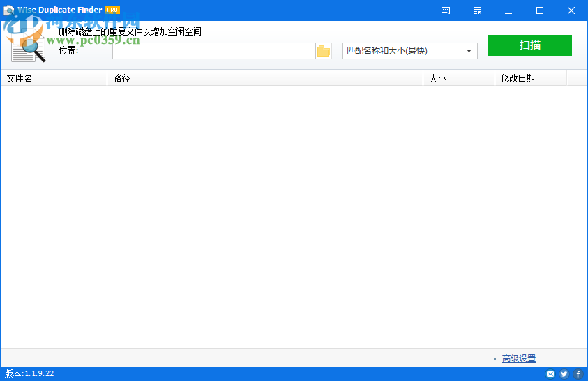Click the version text 版本:1.1.9.22

[x=29, y=373]
